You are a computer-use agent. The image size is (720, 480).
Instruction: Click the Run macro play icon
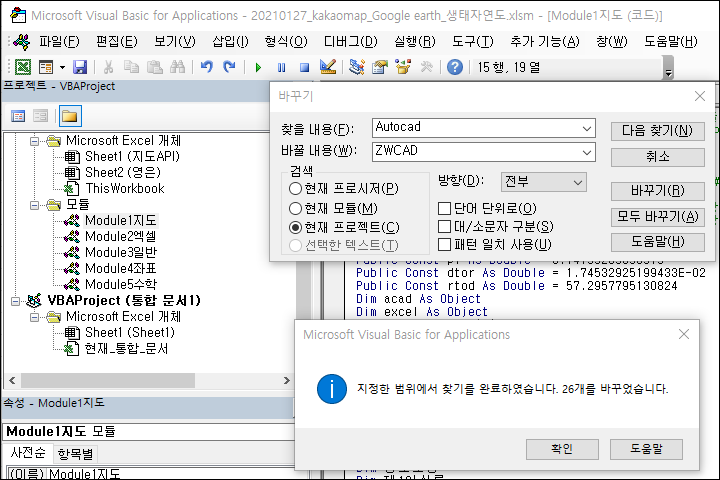(258, 68)
